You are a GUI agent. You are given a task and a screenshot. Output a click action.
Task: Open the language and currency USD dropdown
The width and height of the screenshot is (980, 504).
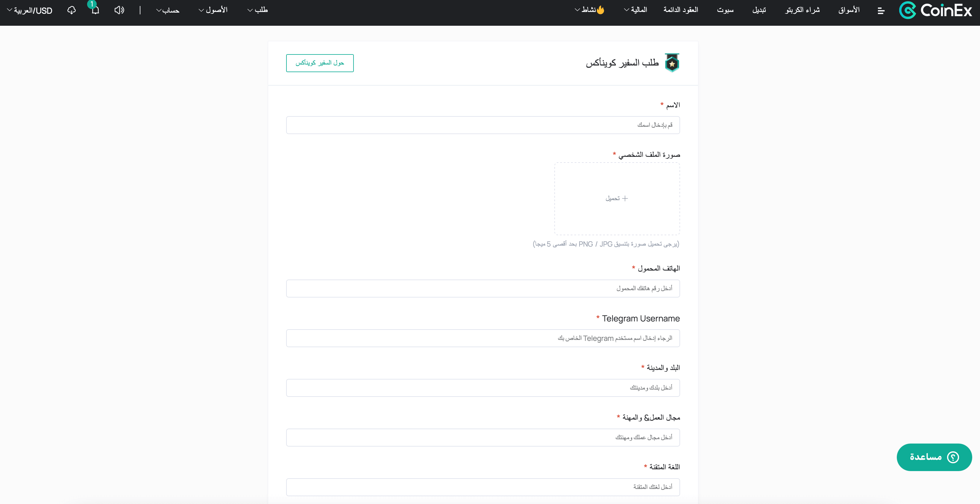(x=30, y=10)
